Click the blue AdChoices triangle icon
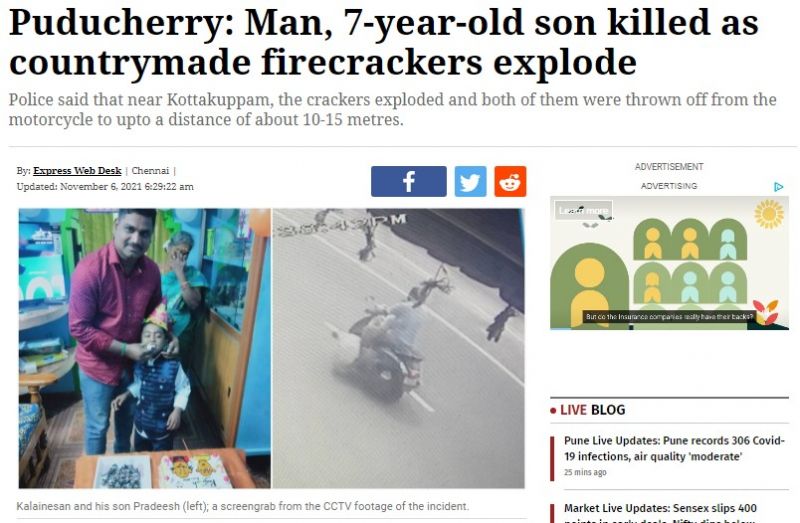The image size is (800, 523). (x=779, y=187)
